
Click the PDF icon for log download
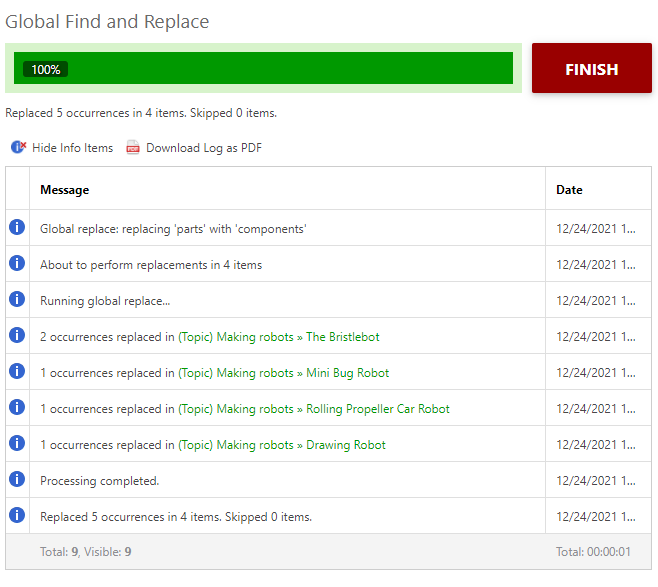133,148
